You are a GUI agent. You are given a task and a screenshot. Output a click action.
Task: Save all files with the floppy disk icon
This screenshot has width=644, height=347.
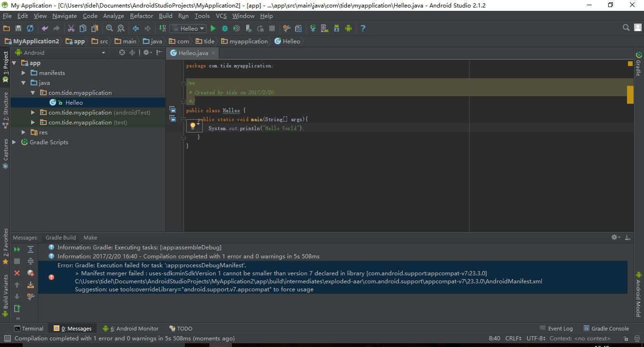click(x=18, y=28)
